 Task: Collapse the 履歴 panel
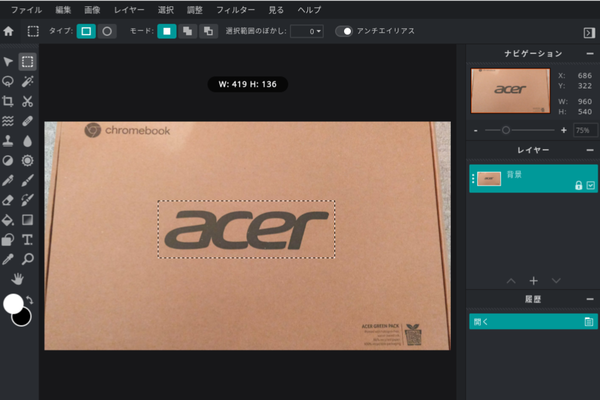point(590,299)
